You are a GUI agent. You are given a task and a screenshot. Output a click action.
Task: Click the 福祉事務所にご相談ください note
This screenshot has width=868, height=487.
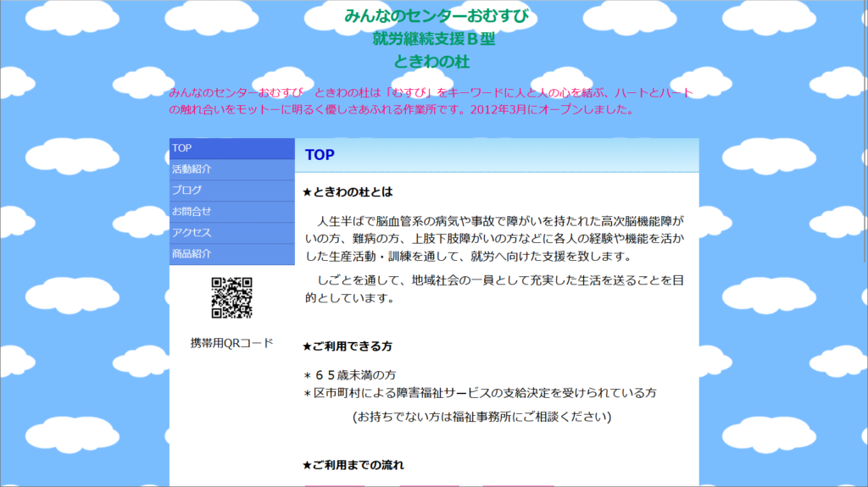[x=481, y=417]
